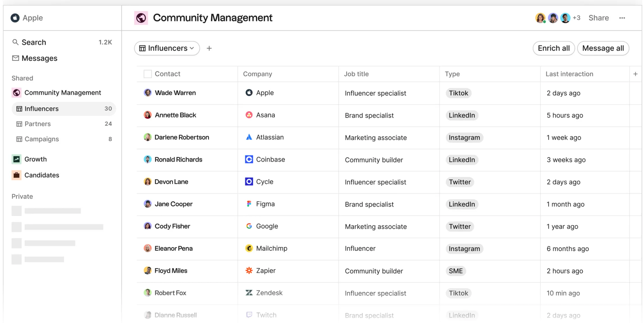Click the Job title column header
The height and width of the screenshot is (323, 644).
click(356, 74)
